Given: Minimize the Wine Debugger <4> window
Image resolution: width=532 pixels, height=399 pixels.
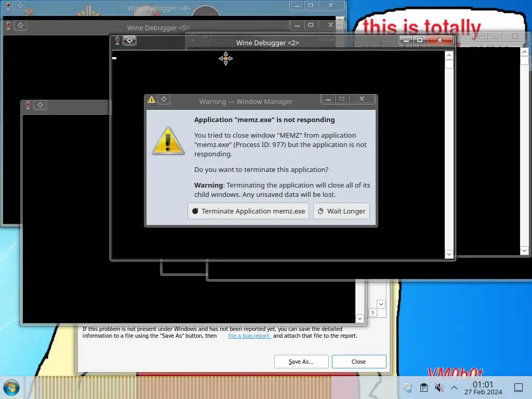Looking at the screenshot, I should click(297, 5).
